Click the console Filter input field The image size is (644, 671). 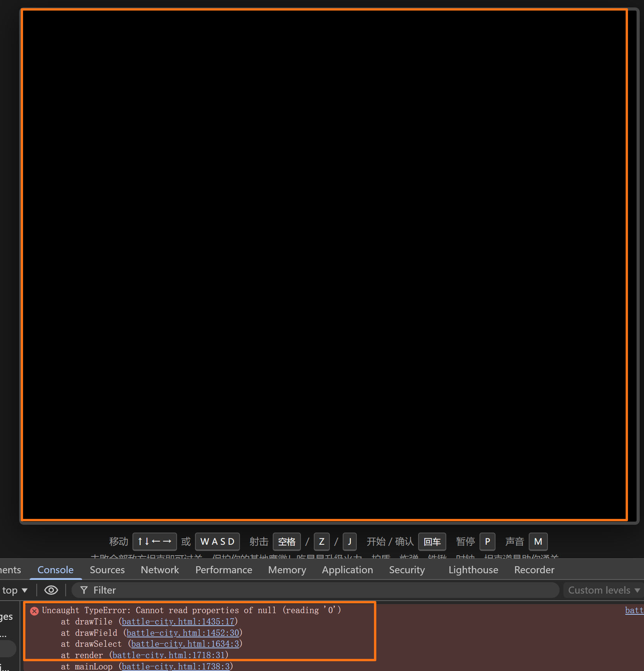click(315, 590)
